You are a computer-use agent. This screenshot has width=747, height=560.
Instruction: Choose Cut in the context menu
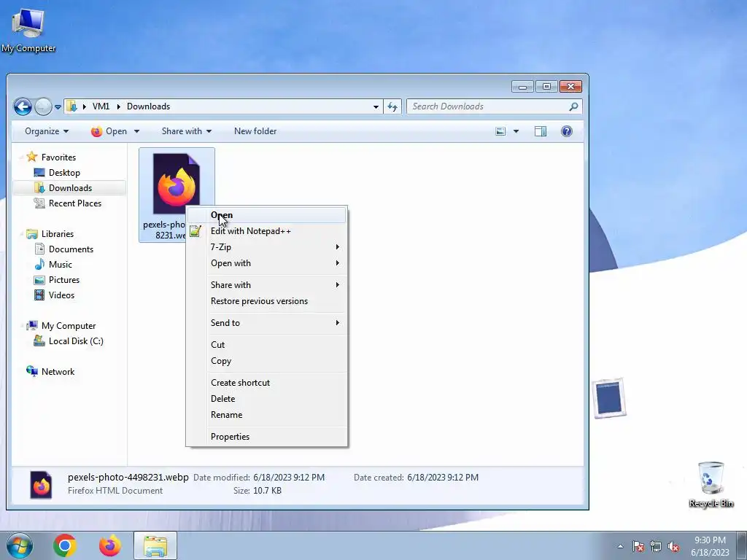pos(267,345)
